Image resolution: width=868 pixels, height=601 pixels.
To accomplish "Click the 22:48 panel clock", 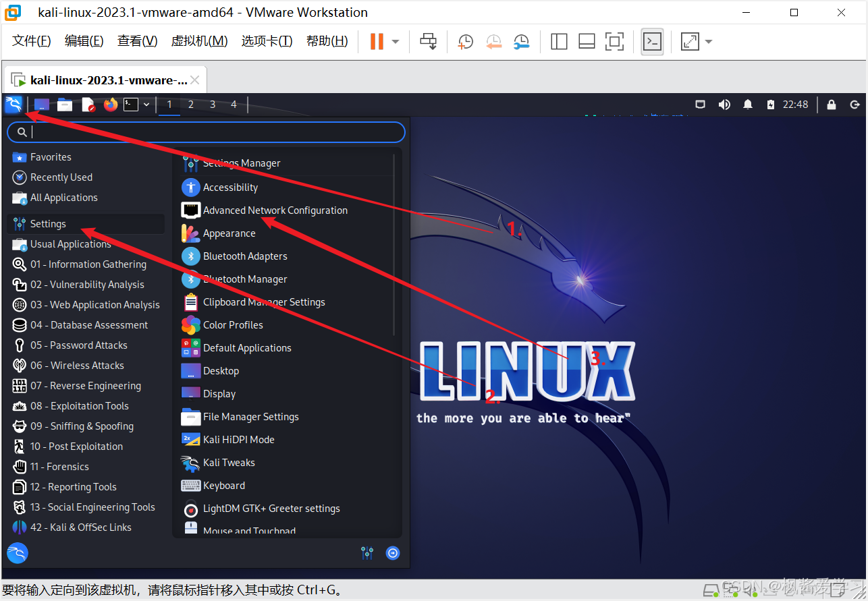I will click(x=795, y=105).
